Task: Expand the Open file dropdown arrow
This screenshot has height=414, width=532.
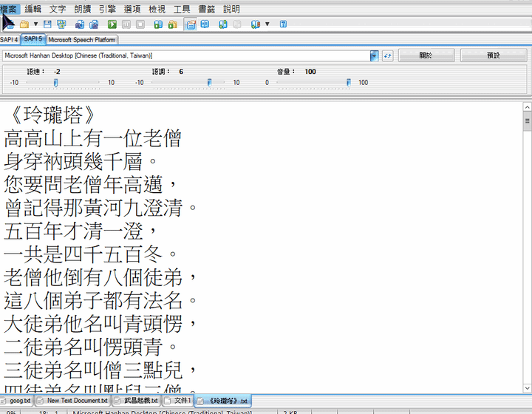Action: (x=35, y=24)
